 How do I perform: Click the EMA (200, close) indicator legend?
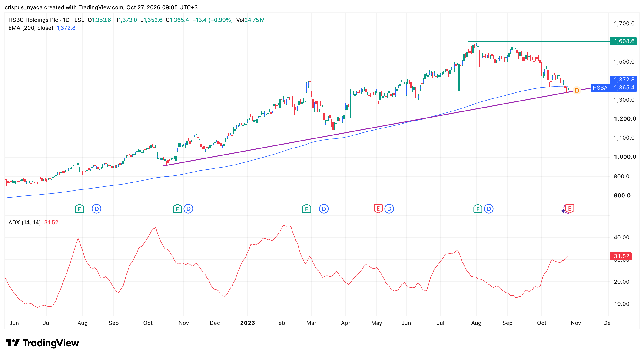[x=31, y=28]
